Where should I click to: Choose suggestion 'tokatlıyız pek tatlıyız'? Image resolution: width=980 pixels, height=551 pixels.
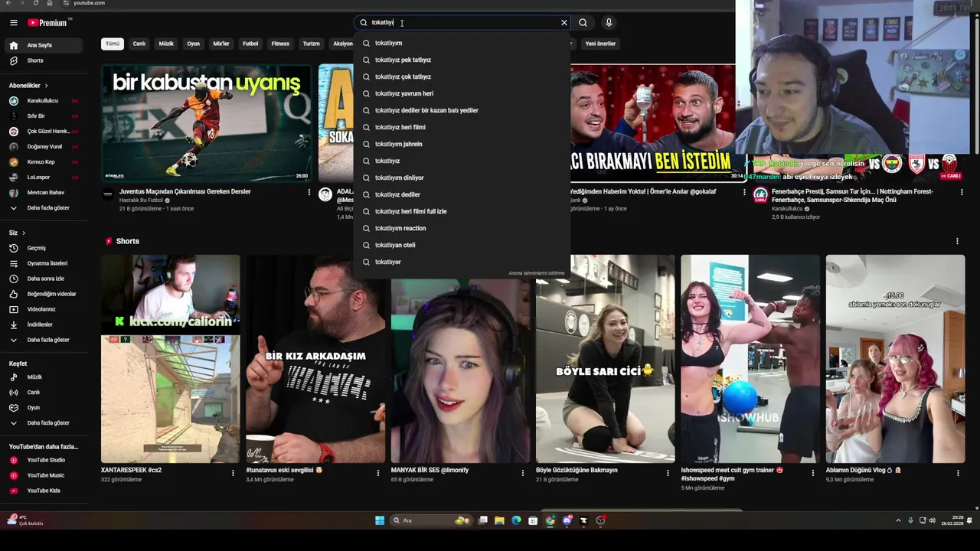[x=462, y=60]
